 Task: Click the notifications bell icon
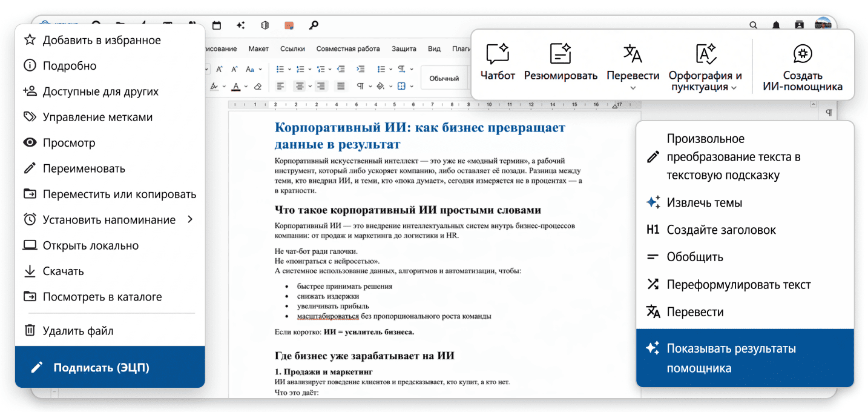coord(776,25)
